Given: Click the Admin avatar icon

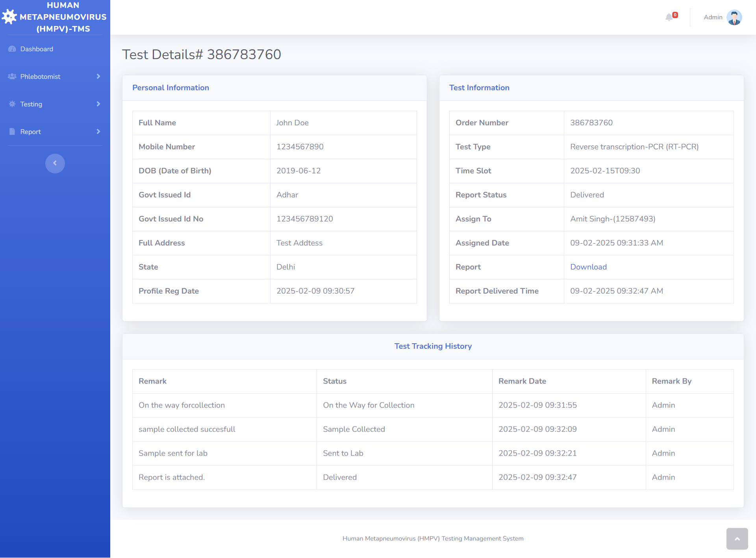Looking at the screenshot, I should [734, 17].
